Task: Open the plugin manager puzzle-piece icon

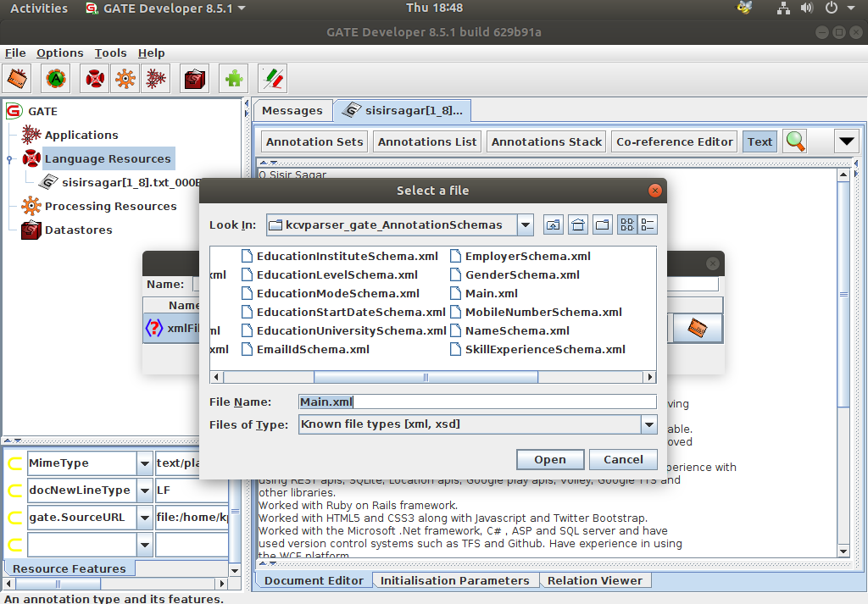Action: 233,78
